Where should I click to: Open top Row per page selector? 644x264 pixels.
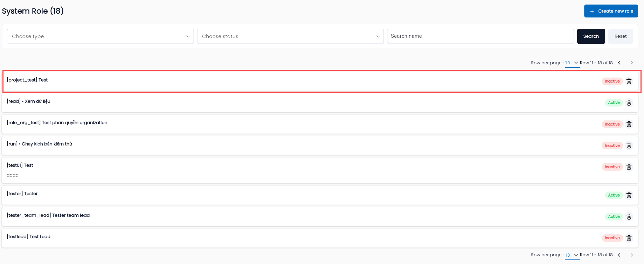tap(572, 63)
